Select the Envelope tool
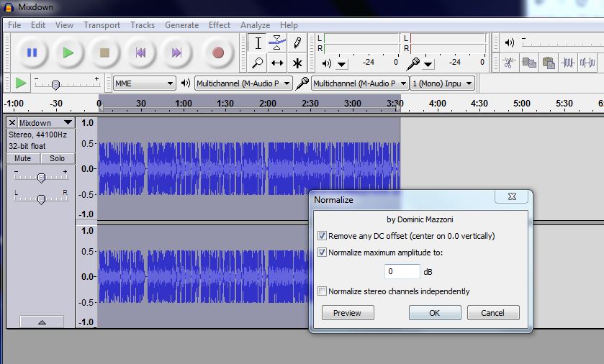 coord(277,43)
